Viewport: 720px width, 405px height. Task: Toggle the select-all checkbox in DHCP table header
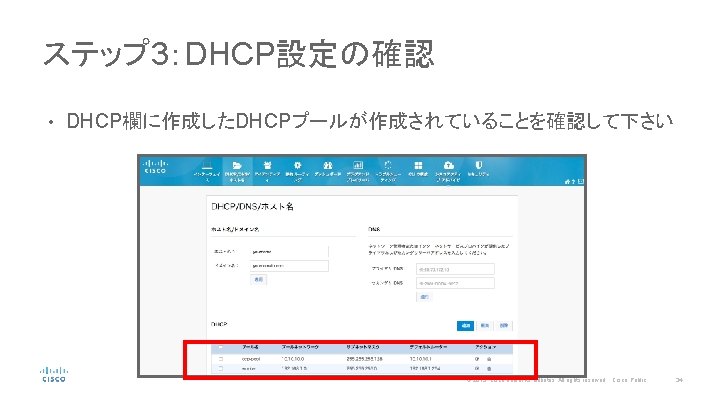click(221, 348)
